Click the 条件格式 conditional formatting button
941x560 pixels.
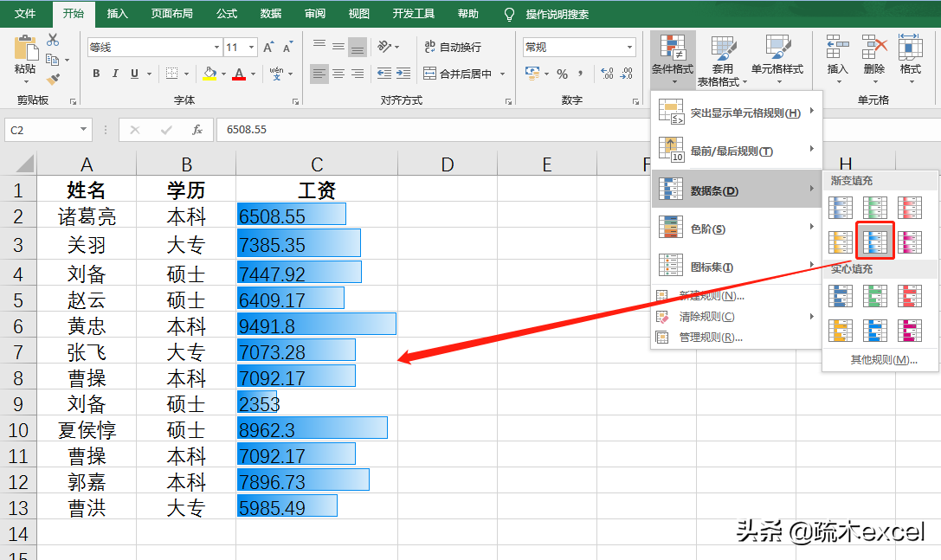click(x=673, y=58)
